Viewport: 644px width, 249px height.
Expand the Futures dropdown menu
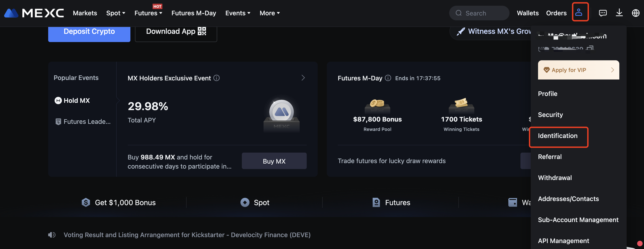pos(148,13)
